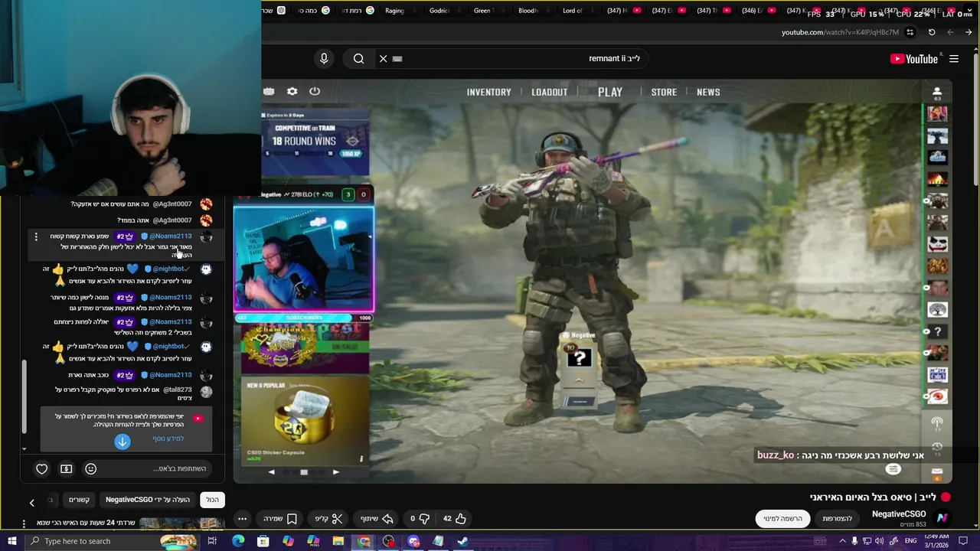The height and width of the screenshot is (551, 980).
Task: Open the suggested video thumbnail under chips
Action: pyautogui.click(x=181, y=524)
